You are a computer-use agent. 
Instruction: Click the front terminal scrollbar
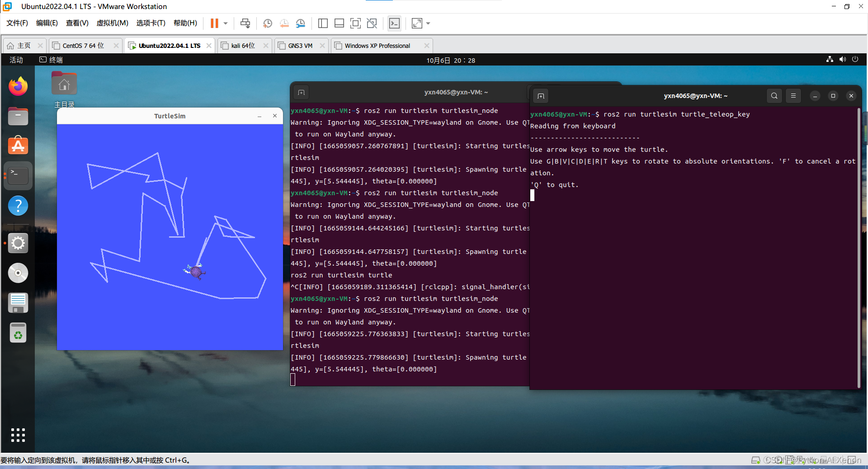[x=859, y=247]
